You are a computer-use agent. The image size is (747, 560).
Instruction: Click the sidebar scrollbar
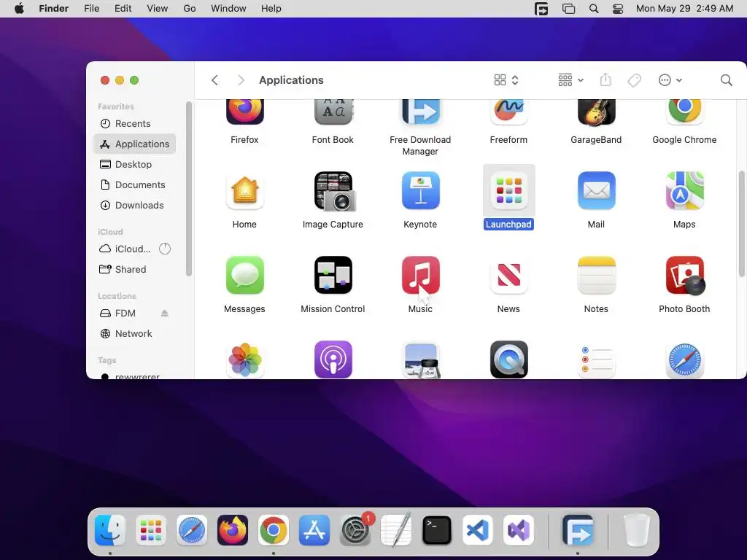click(189, 189)
